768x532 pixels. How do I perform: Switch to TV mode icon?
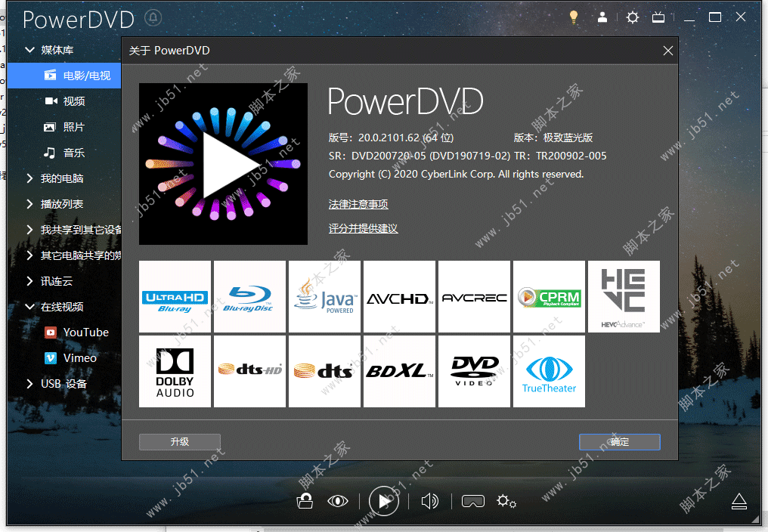[658, 17]
